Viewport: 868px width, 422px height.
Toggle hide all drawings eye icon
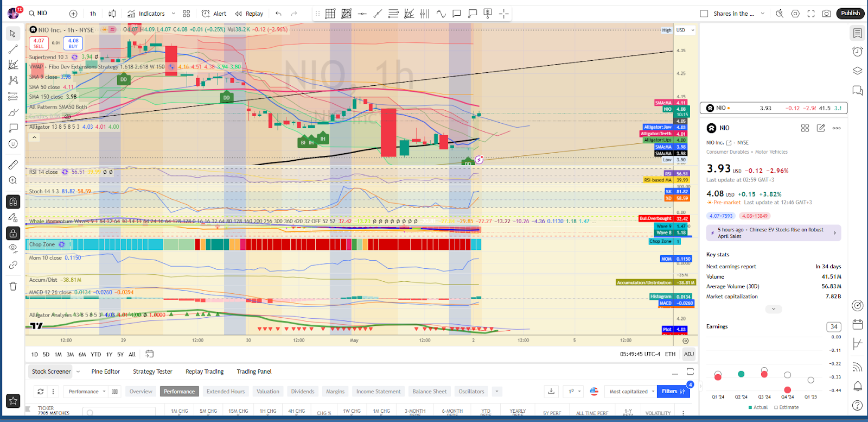coord(13,248)
